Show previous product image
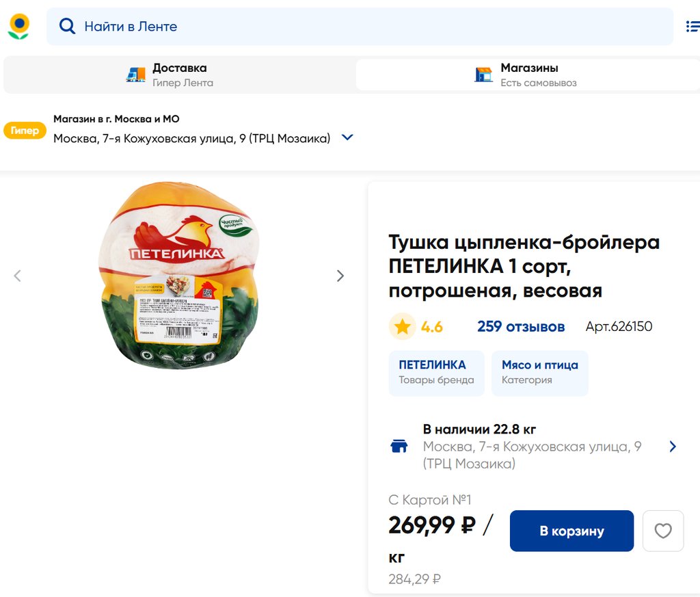The image size is (700, 597). pos(18,276)
